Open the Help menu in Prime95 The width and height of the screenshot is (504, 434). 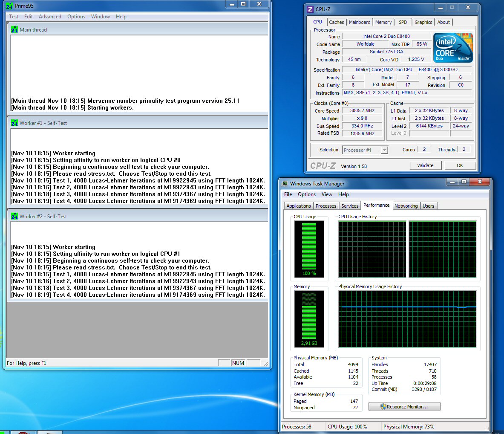pyautogui.click(x=121, y=16)
